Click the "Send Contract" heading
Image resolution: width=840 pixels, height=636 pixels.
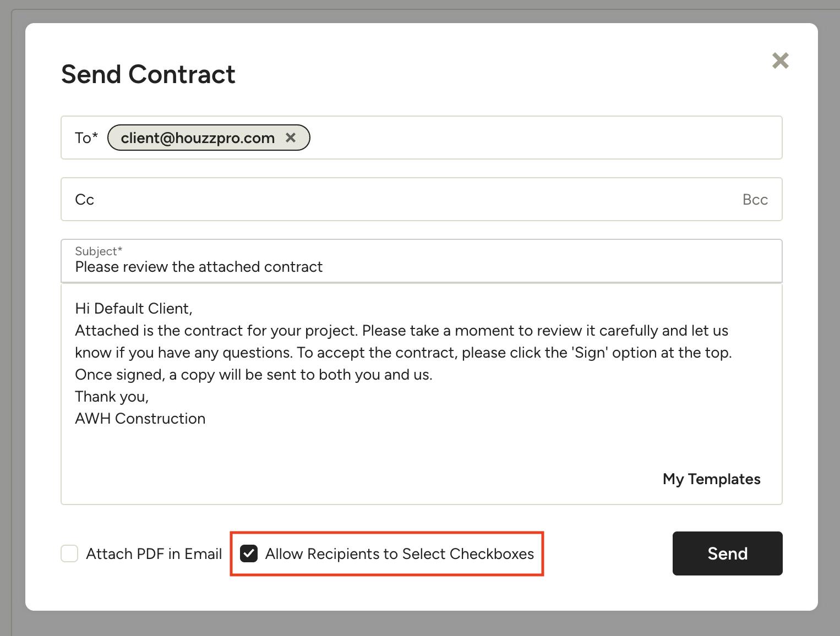click(148, 74)
